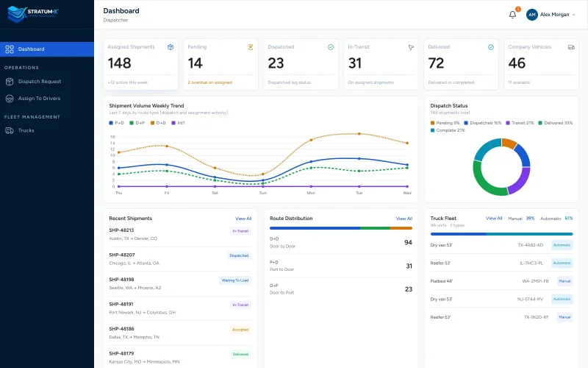This screenshot has height=368, width=588.
Task: Click route 'Port Newark, NJ → Columbus, OH'
Action: click(x=142, y=312)
